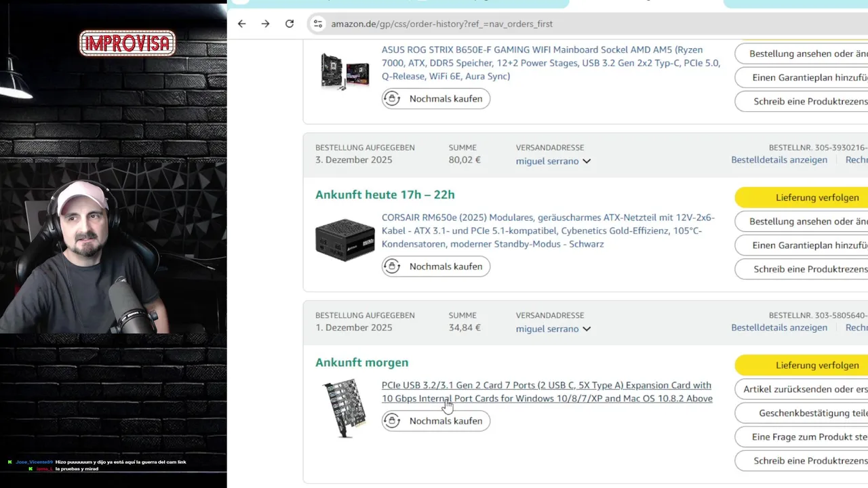Share gift confirmation for PCIe card order
The image size is (868, 488).
click(802, 413)
